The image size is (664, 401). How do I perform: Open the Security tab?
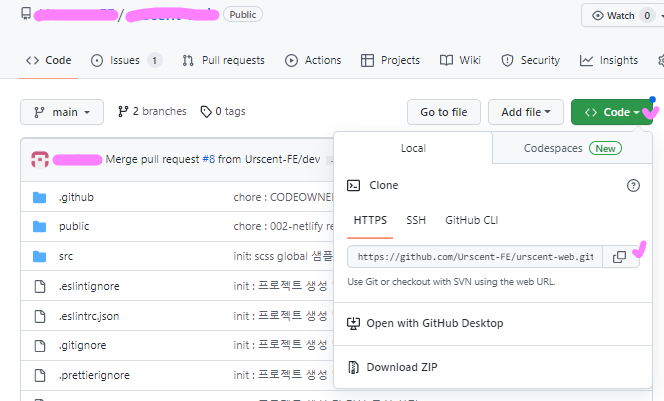[x=531, y=61]
